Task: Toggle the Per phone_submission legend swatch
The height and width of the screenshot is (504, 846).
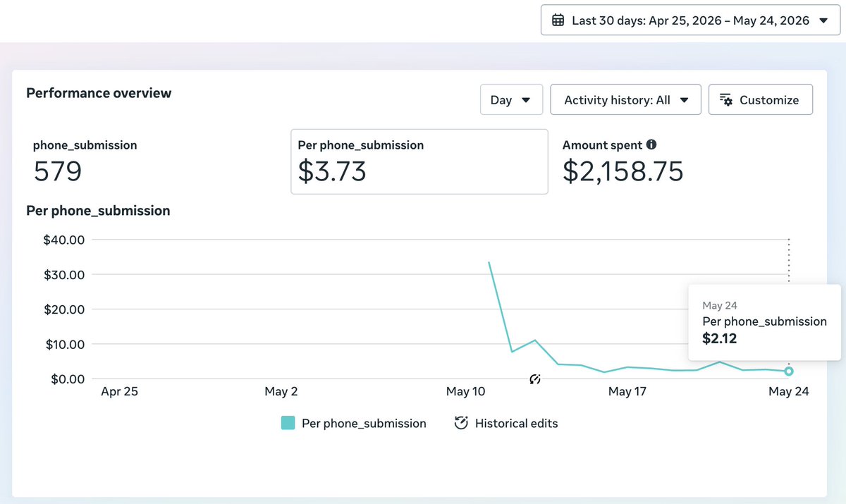Action: tap(288, 423)
